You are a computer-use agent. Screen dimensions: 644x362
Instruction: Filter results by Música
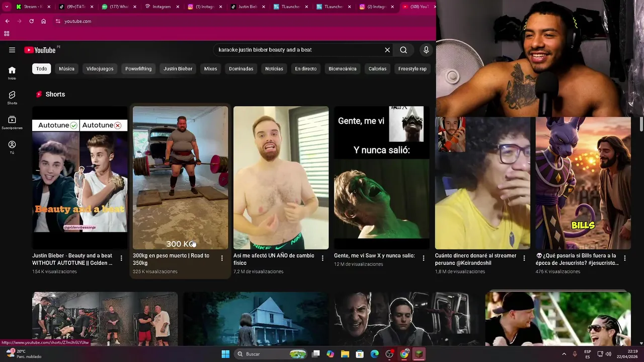(x=66, y=69)
